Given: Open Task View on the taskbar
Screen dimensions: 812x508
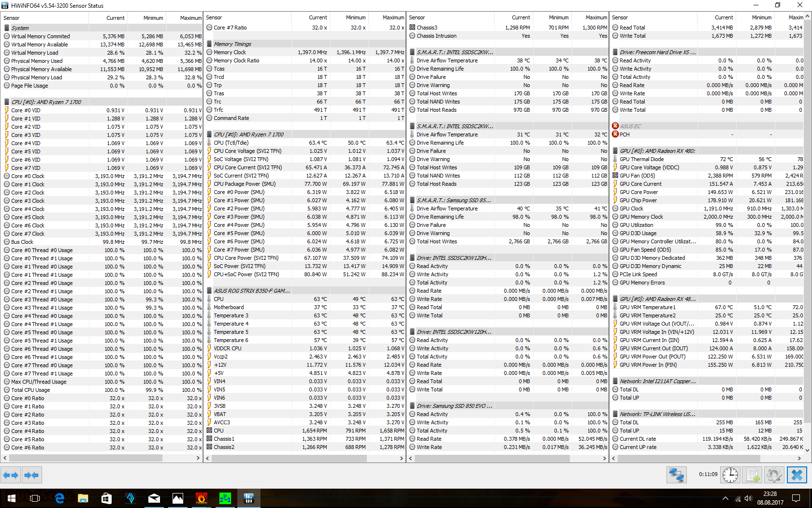Looking at the screenshot, I should tap(35, 498).
